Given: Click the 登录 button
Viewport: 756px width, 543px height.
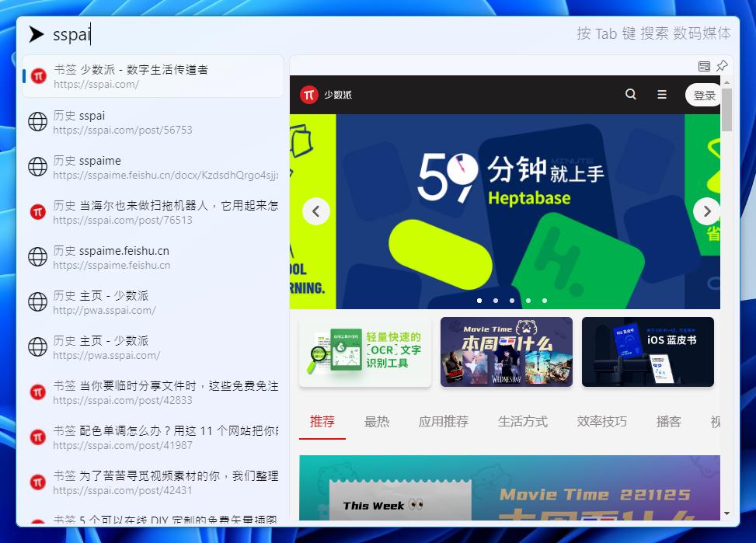Looking at the screenshot, I should (703, 96).
